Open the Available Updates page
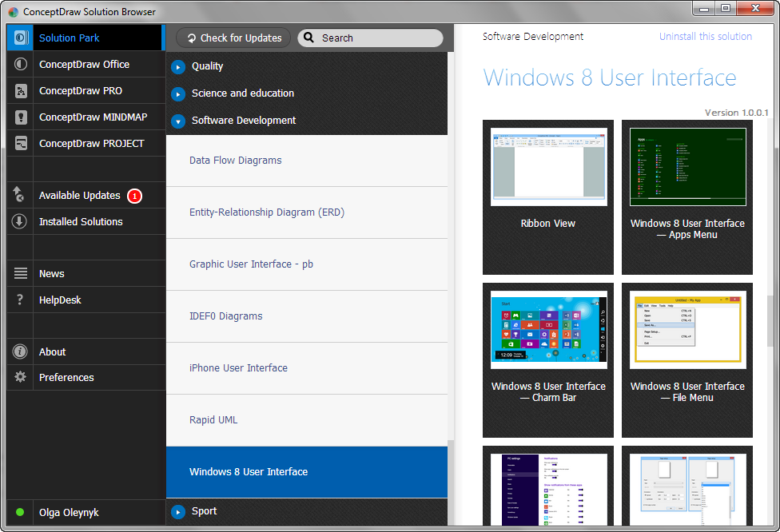This screenshot has width=780, height=532. pos(86,196)
